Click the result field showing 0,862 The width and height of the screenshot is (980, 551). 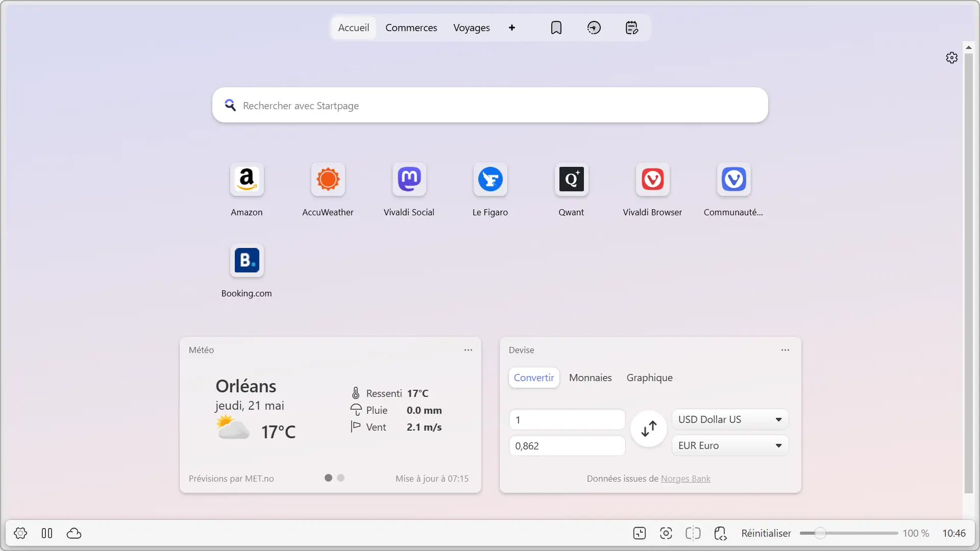[x=567, y=445]
